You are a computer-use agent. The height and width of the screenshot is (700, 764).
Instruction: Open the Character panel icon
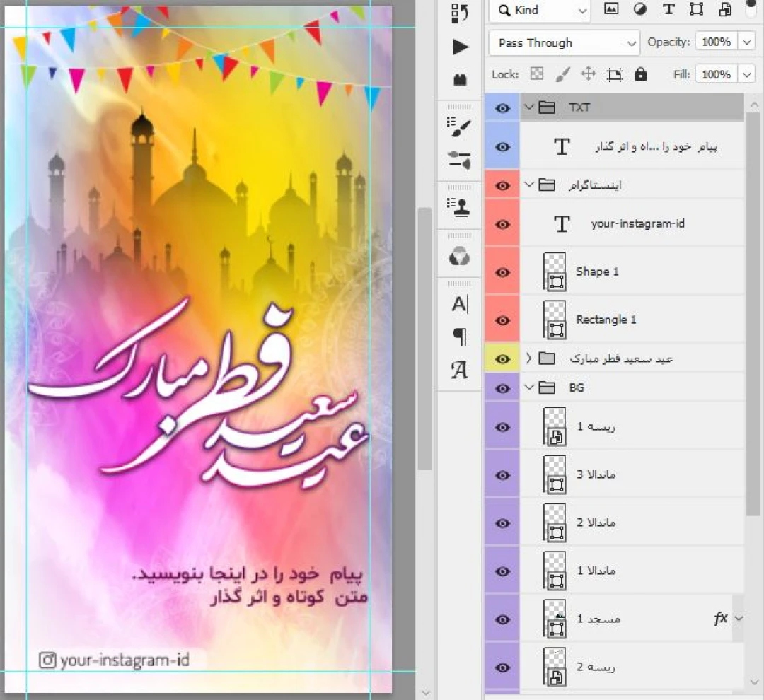pos(460,305)
